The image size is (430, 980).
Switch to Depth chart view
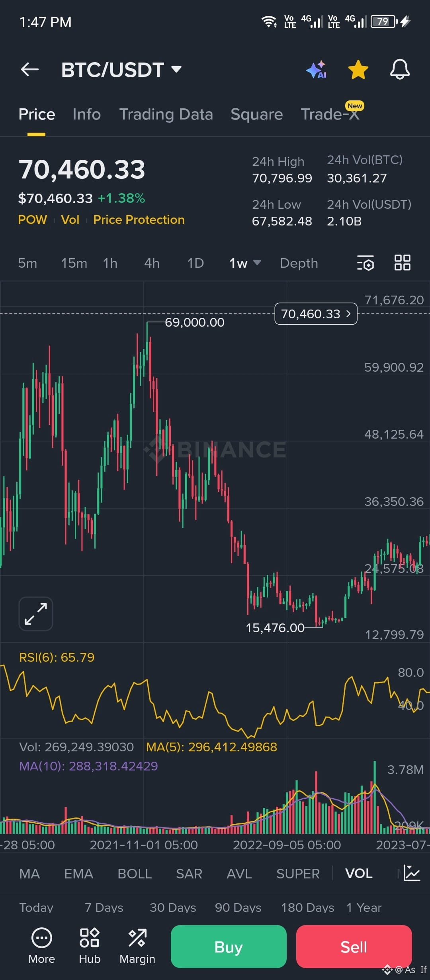point(299,263)
